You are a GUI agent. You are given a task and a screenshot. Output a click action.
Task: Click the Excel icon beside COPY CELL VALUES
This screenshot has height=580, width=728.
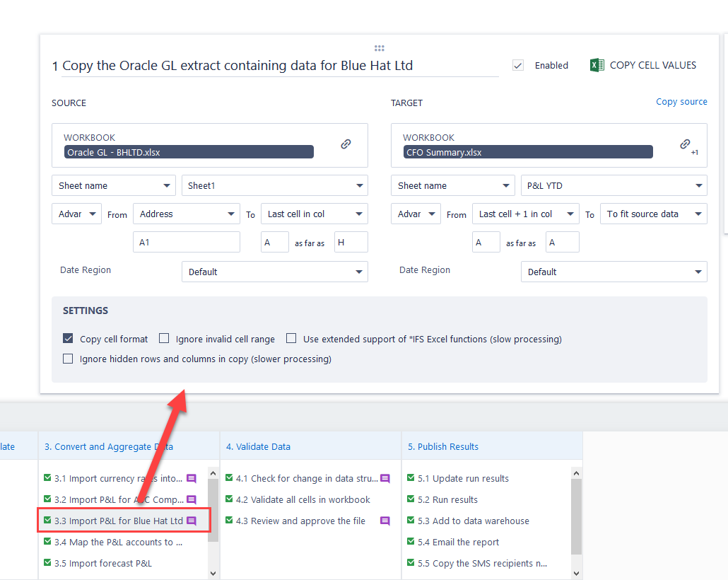pyautogui.click(x=597, y=65)
